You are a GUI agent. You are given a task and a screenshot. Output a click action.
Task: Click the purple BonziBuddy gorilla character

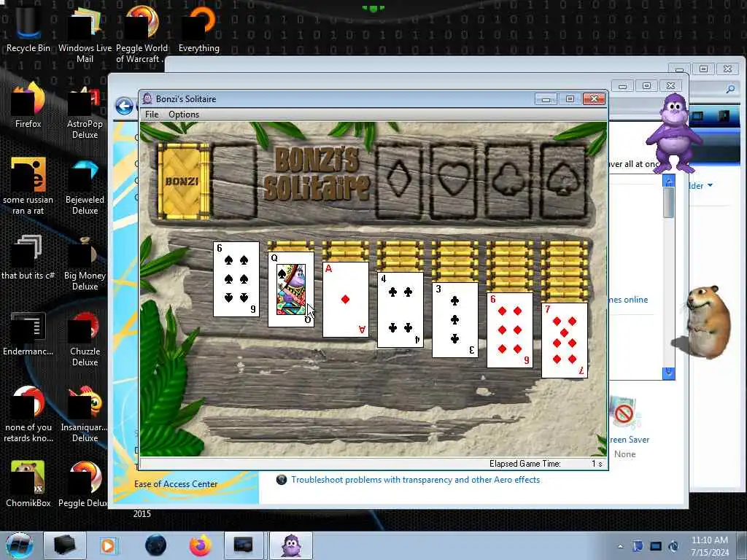pos(673,133)
